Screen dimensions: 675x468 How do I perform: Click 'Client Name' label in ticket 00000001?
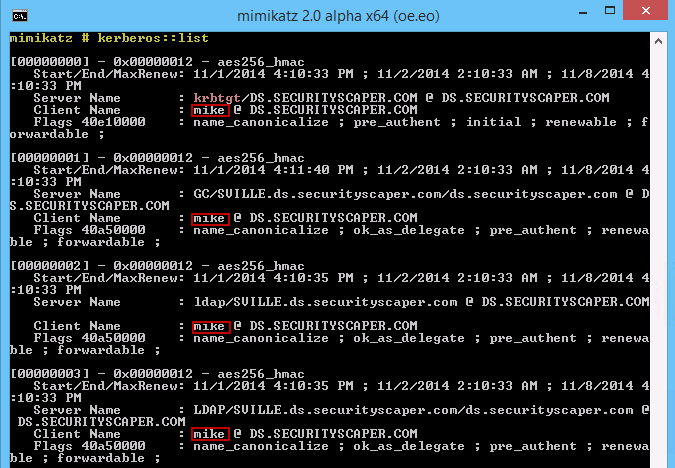click(77, 218)
